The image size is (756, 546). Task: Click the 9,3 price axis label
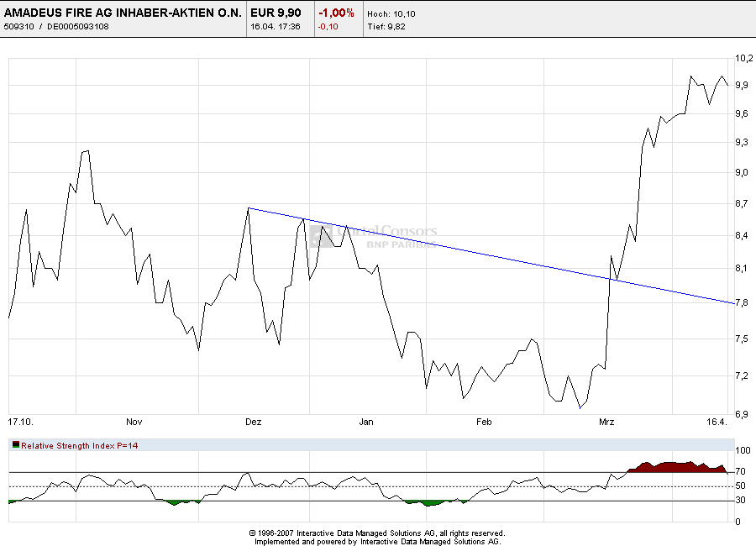tap(742, 142)
